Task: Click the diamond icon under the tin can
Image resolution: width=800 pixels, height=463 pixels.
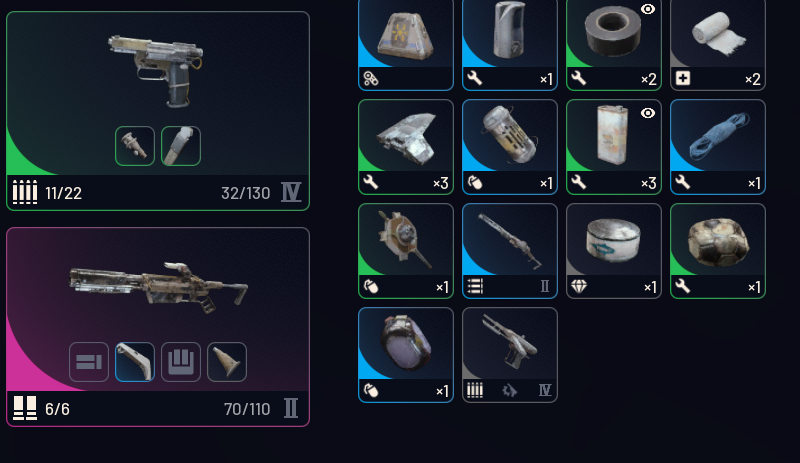Action: click(x=579, y=287)
